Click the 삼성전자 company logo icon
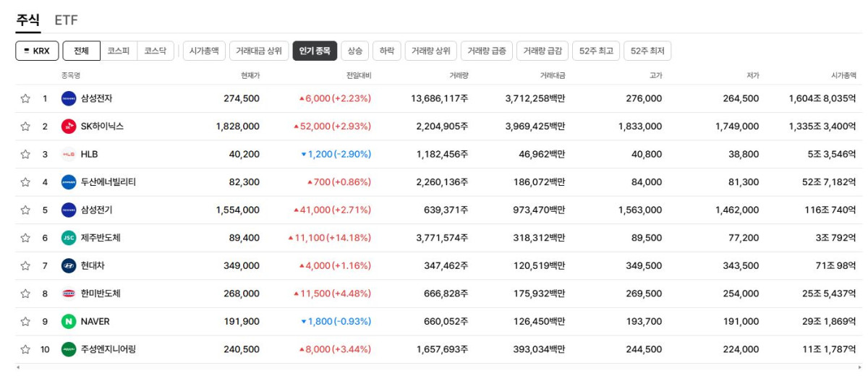 (x=69, y=98)
